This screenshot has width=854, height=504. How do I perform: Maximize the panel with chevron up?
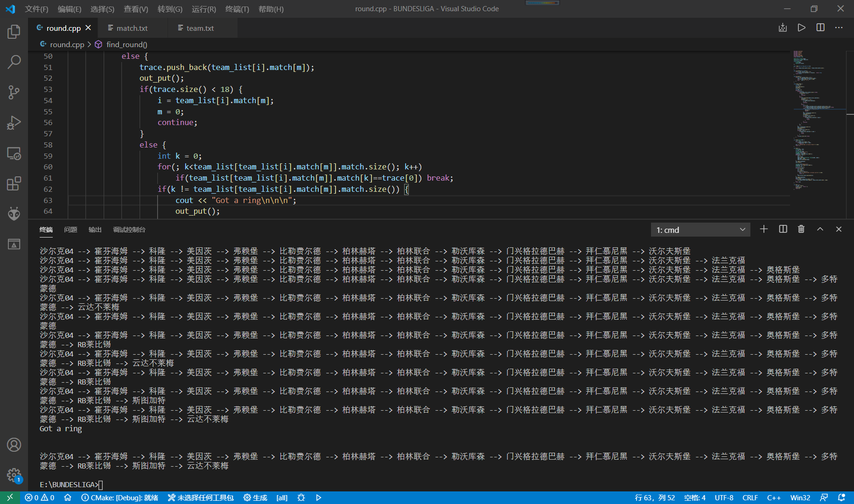tap(820, 229)
